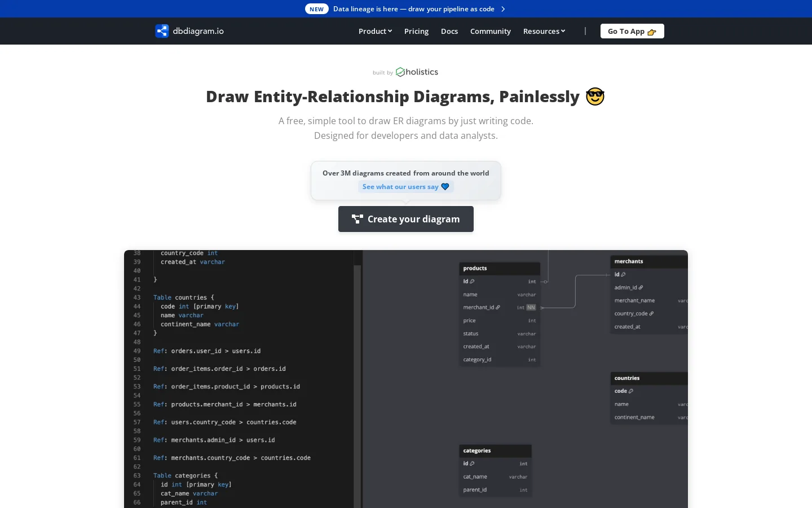Click the link icon beside admin_id field
The height and width of the screenshot is (508, 812).
[641, 287]
